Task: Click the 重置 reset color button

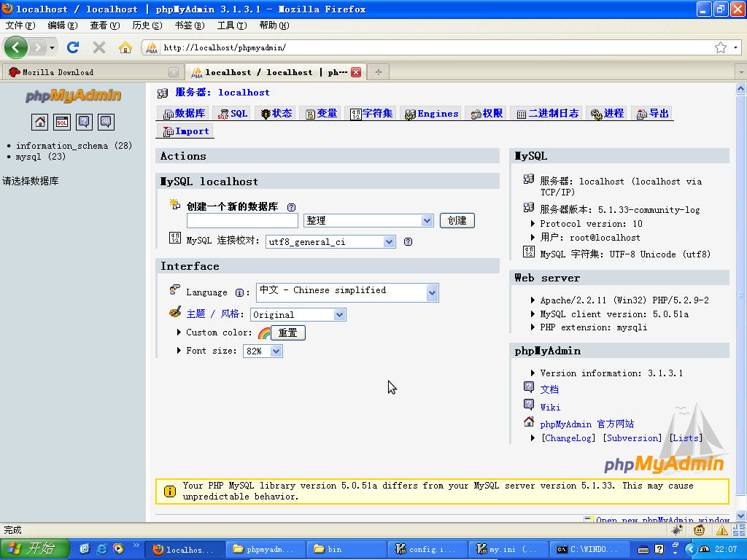Action: click(287, 332)
